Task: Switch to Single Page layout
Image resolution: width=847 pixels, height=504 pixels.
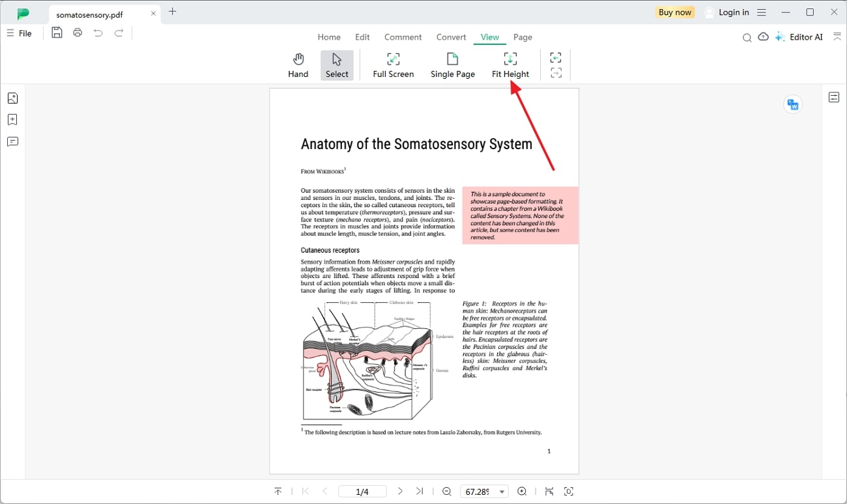Action: click(452, 65)
